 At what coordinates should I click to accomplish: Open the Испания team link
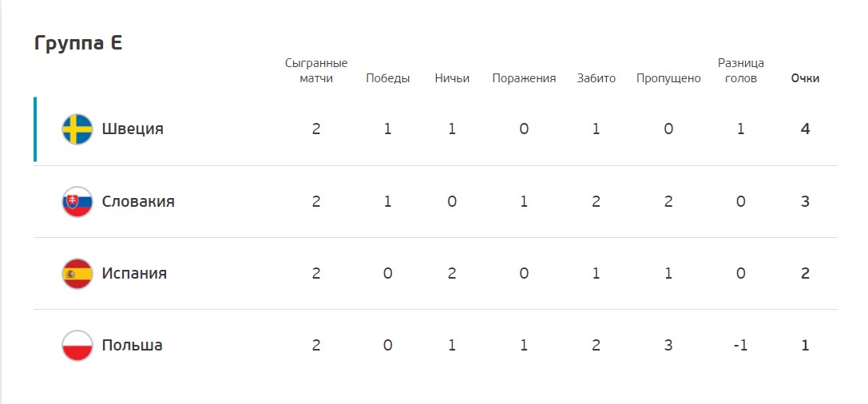[x=134, y=273]
